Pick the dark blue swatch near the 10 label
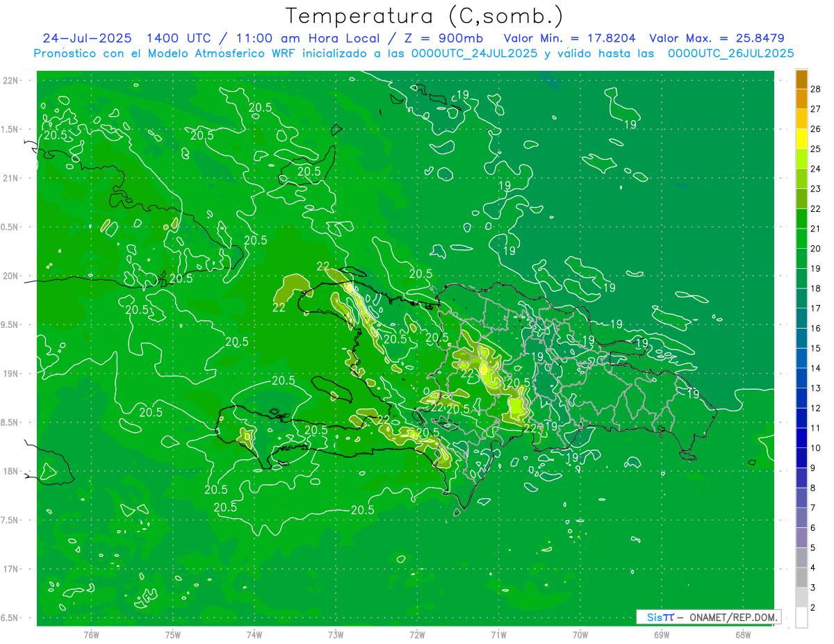This screenshot has height=644, width=834. 801,438
